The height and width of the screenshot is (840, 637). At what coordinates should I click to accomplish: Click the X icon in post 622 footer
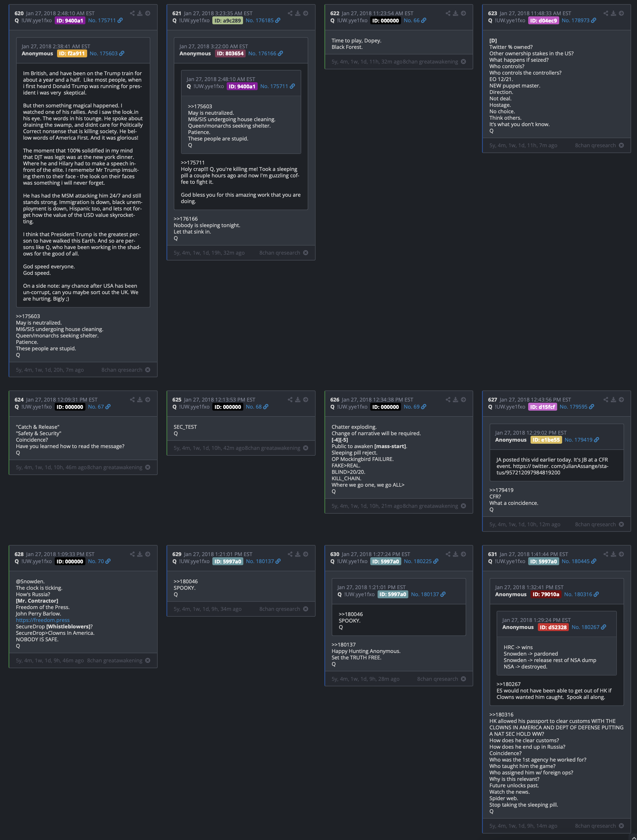(x=464, y=61)
